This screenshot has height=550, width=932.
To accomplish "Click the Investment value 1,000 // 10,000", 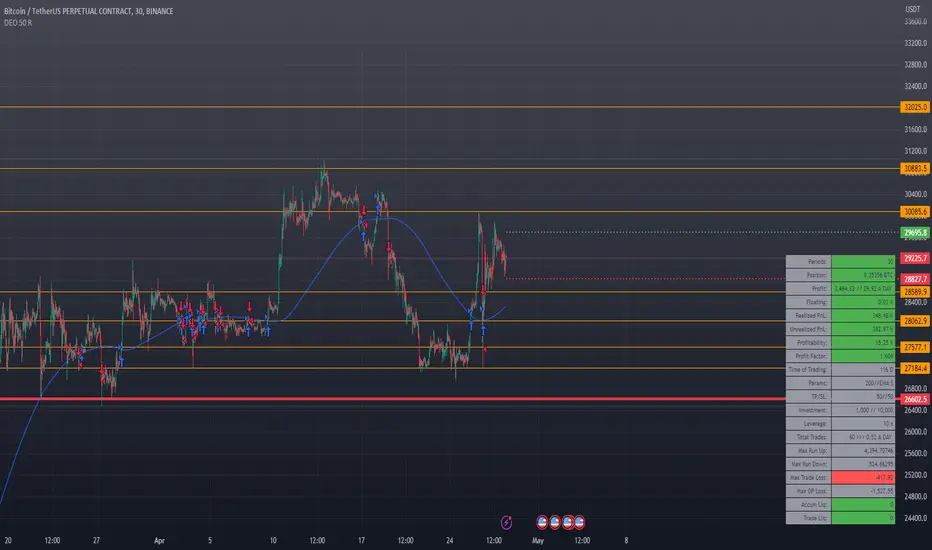I will pos(863,410).
